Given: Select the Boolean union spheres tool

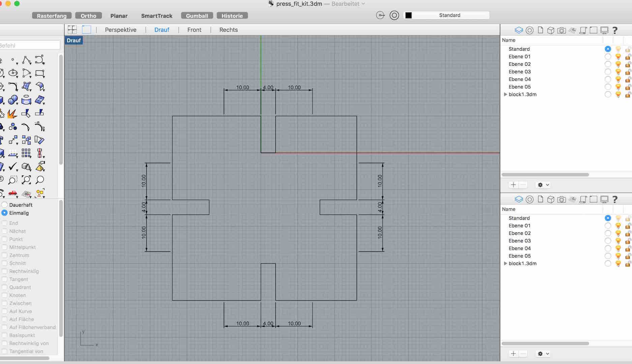Looking at the screenshot, I should [13, 100].
